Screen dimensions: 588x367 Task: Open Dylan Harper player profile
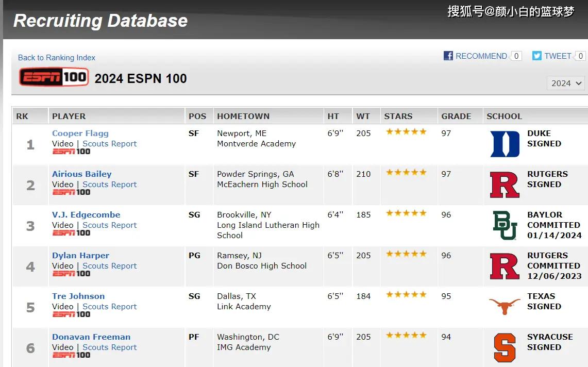point(80,256)
